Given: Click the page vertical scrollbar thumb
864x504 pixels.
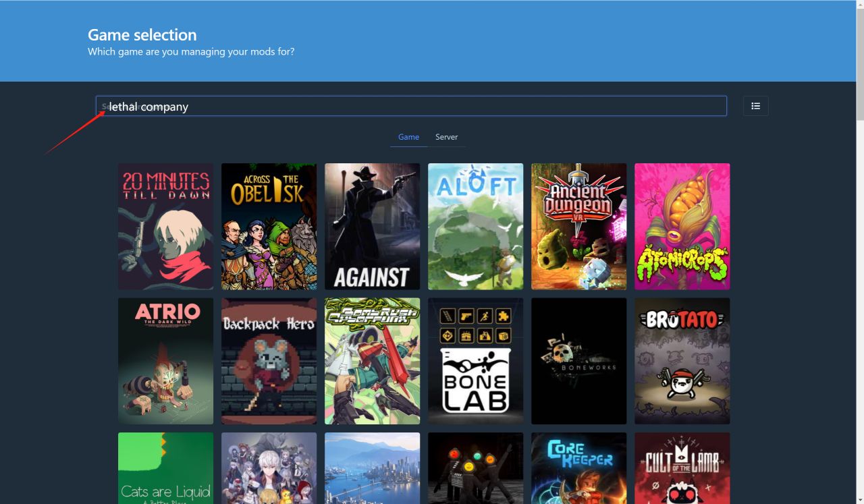Looking at the screenshot, I should tap(859, 64).
